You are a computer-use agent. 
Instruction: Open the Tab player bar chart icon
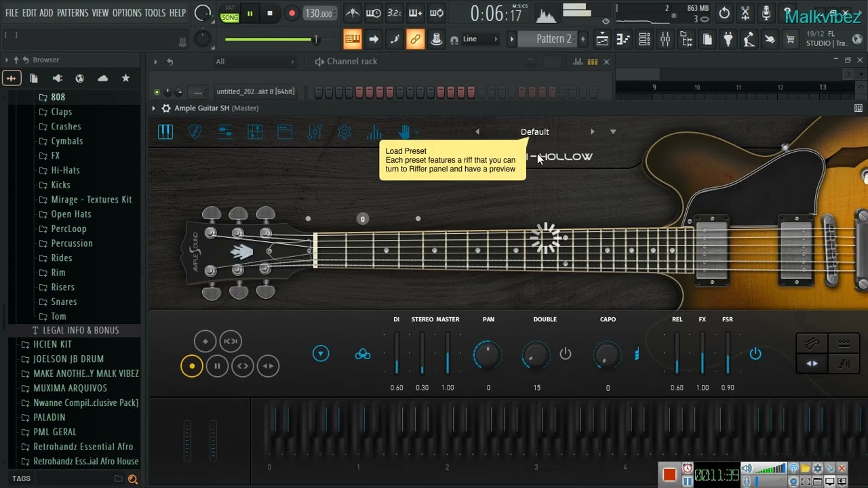coord(374,132)
